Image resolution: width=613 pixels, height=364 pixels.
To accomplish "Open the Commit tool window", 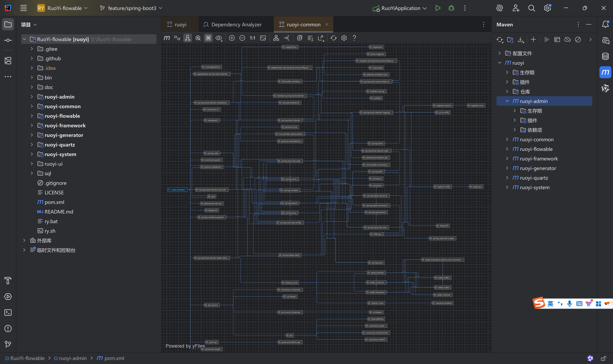I will [x=8, y=41].
